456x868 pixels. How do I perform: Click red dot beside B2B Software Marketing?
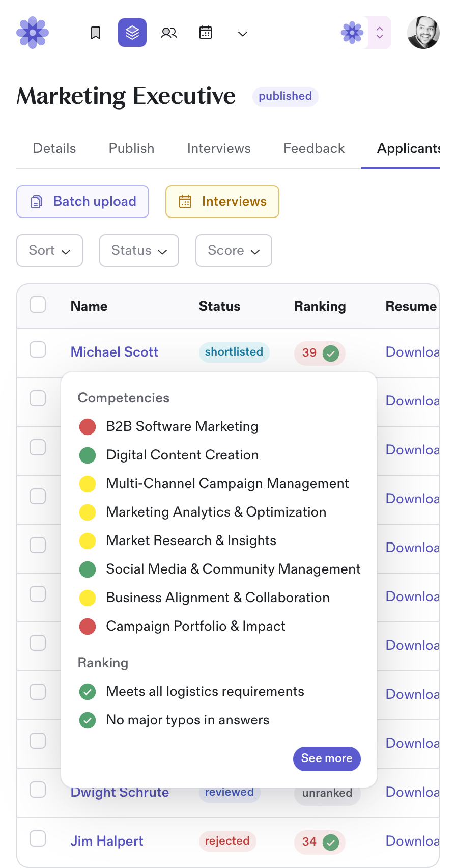(88, 427)
